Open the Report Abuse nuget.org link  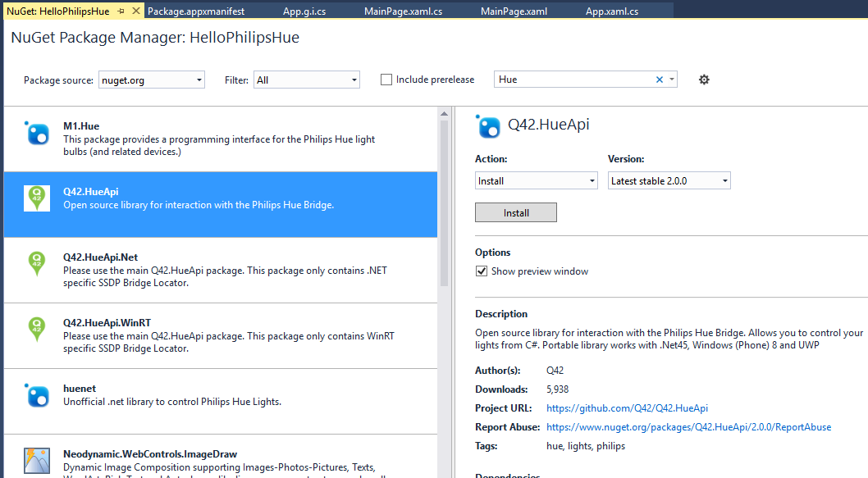point(688,427)
